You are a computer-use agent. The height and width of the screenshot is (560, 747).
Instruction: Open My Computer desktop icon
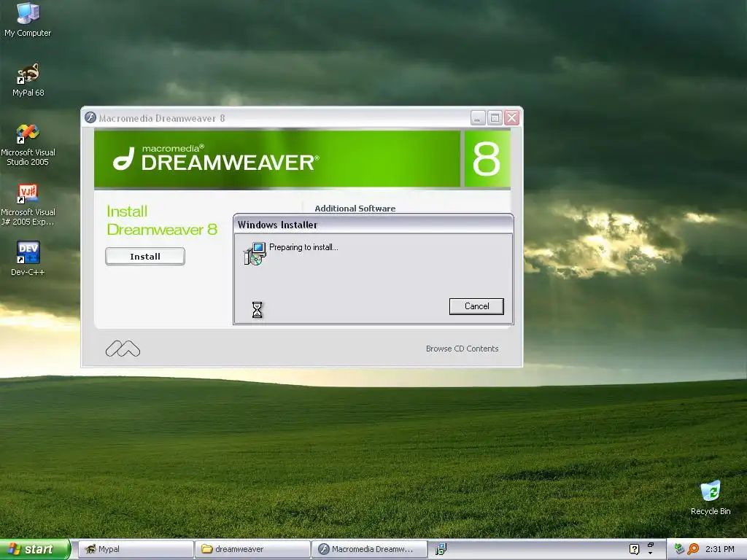(28, 19)
